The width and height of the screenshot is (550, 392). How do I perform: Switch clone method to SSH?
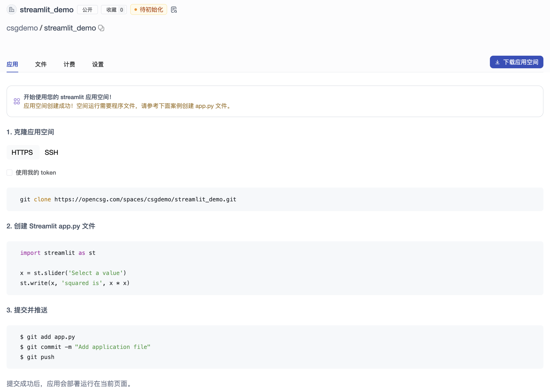(51, 152)
